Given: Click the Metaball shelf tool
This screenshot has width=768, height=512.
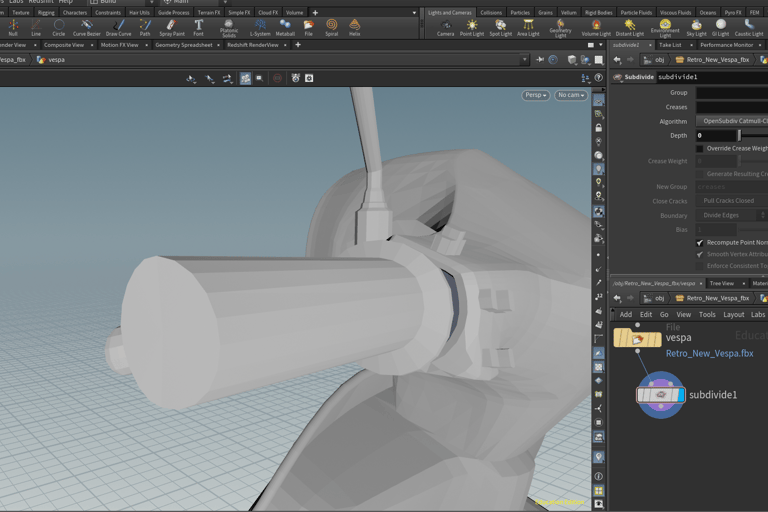Looking at the screenshot, I should (285, 27).
